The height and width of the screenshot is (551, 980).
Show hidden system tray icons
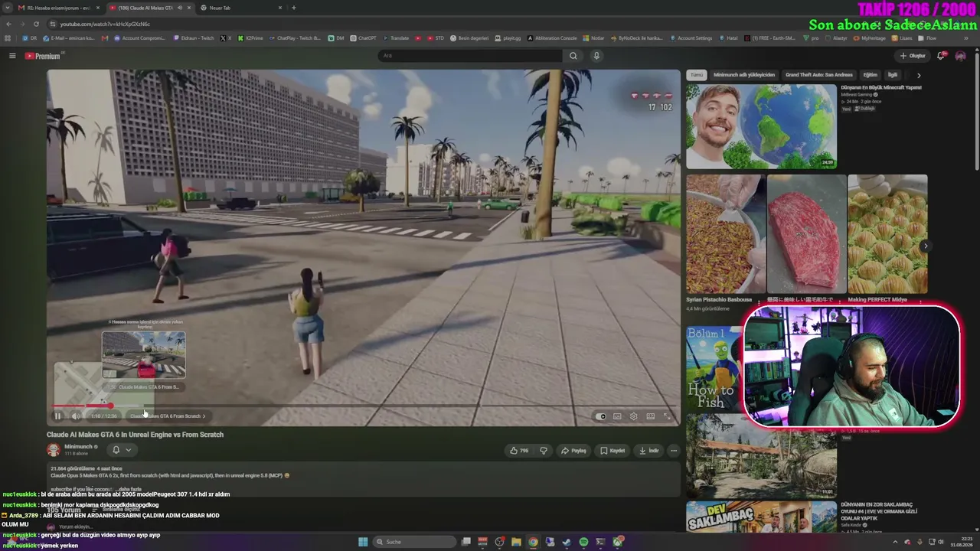(895, 542)
